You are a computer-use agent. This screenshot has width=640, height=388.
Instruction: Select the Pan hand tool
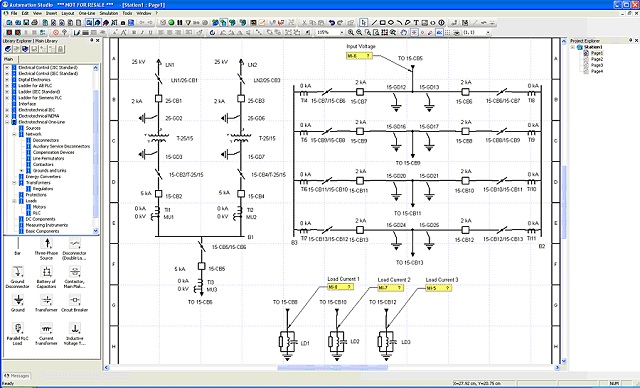tap(404, 32)
